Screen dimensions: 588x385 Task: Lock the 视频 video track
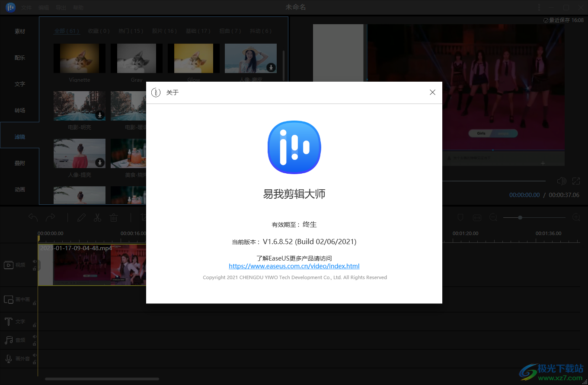[35, 269]
